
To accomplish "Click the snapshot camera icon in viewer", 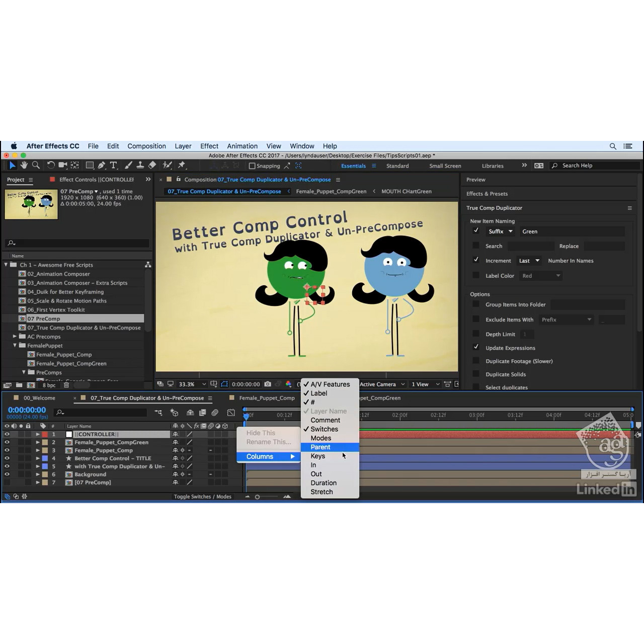I will click(268, 384).
